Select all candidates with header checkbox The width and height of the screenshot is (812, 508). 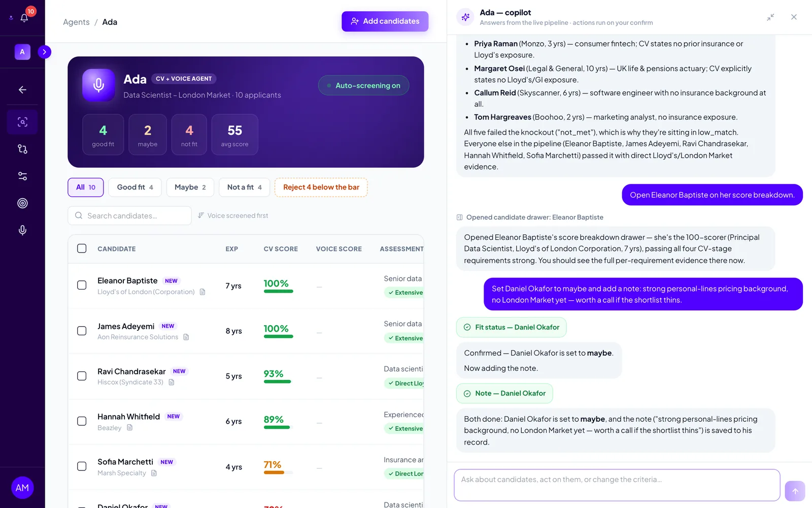pos(82,248)
